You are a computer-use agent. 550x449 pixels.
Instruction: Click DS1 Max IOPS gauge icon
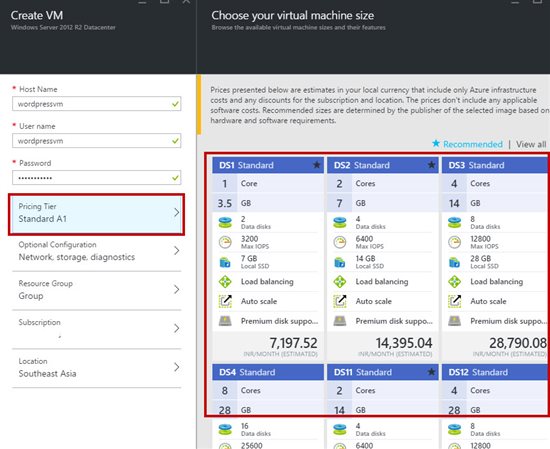(225, 242)
